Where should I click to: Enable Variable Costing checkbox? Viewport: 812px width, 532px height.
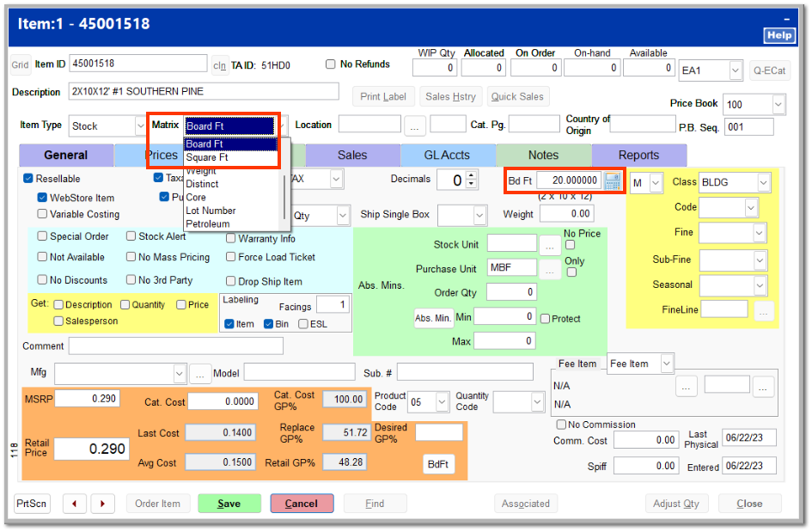click(x=42, y=214)
